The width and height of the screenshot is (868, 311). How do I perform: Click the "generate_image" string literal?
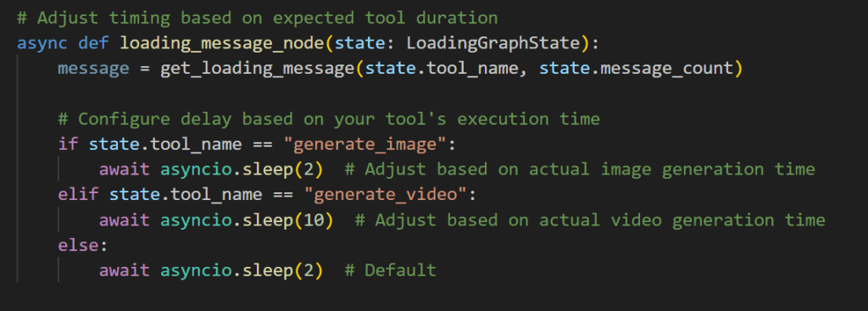[x=366, y=144]
